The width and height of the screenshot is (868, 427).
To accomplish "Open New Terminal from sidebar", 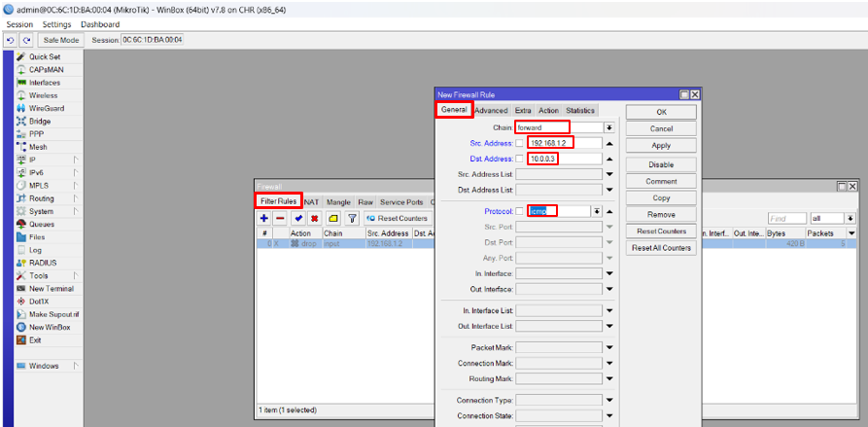I will (x=51, y=289).
